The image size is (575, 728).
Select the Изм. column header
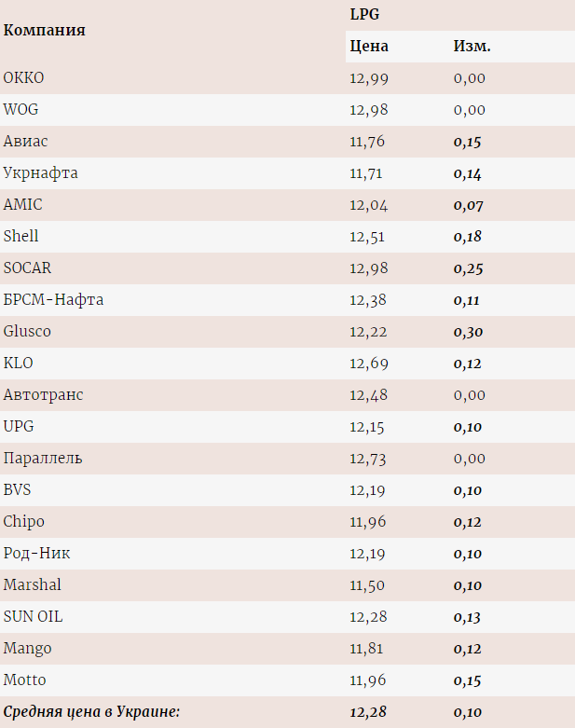[x=472, y=46]
